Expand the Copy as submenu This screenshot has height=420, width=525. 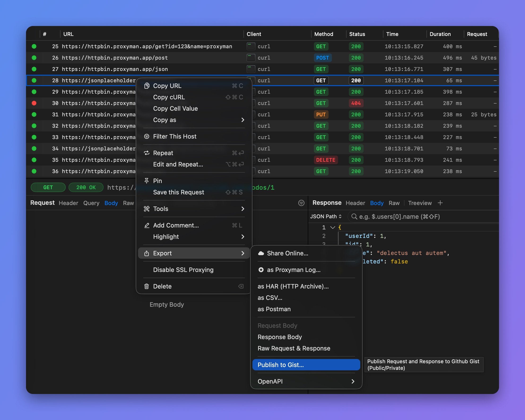point(194,120)
